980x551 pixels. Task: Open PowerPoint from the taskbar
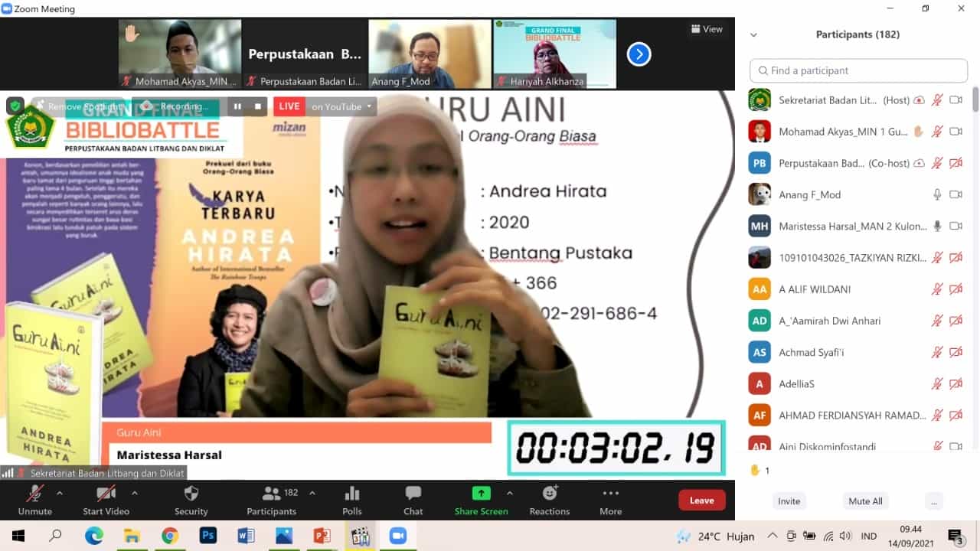[322, 536]
